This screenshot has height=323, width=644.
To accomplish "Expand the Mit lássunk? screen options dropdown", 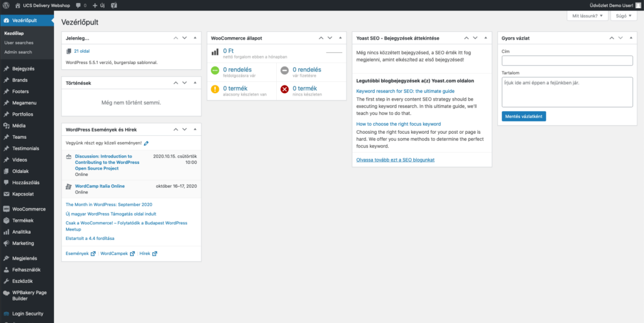I will coord(587,16).
